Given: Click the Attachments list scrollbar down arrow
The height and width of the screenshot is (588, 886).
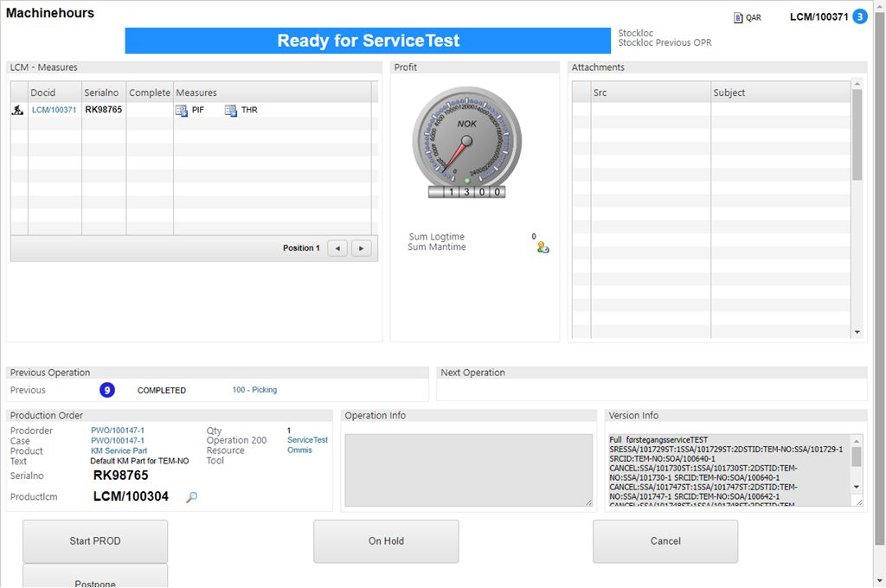Looking at the screenshot, I should 857,332.
